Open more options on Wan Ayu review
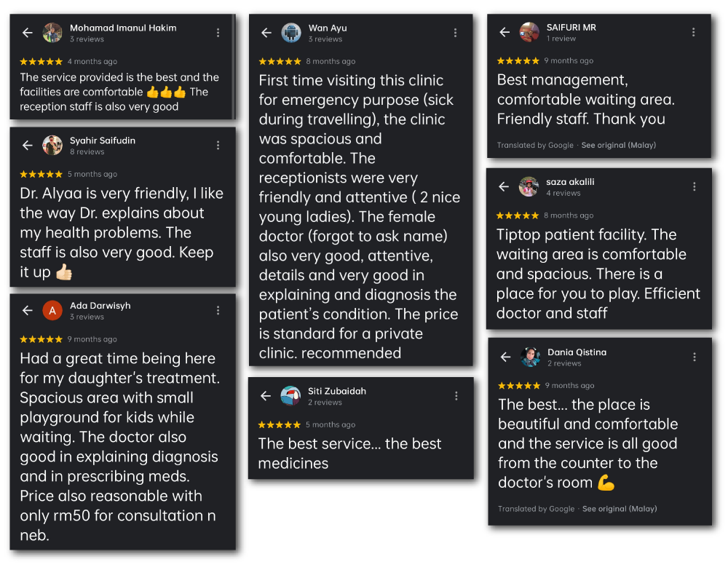 pyautogui.click(x=456, y=33)
